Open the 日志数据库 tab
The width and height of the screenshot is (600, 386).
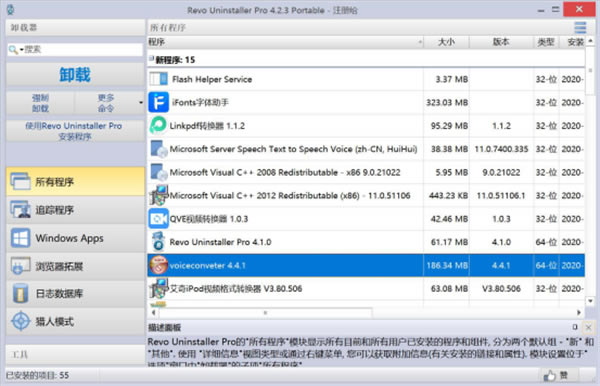point(75,293)
